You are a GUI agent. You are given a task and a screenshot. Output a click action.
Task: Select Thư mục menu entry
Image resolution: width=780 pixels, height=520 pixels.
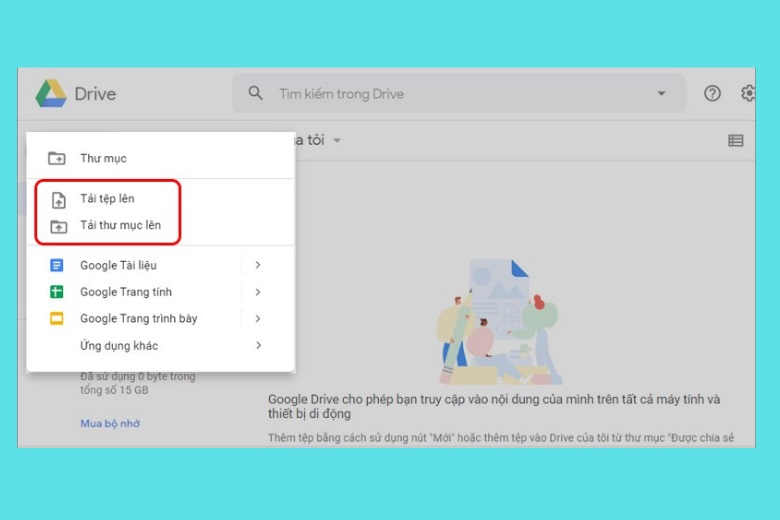pos(161,158)
